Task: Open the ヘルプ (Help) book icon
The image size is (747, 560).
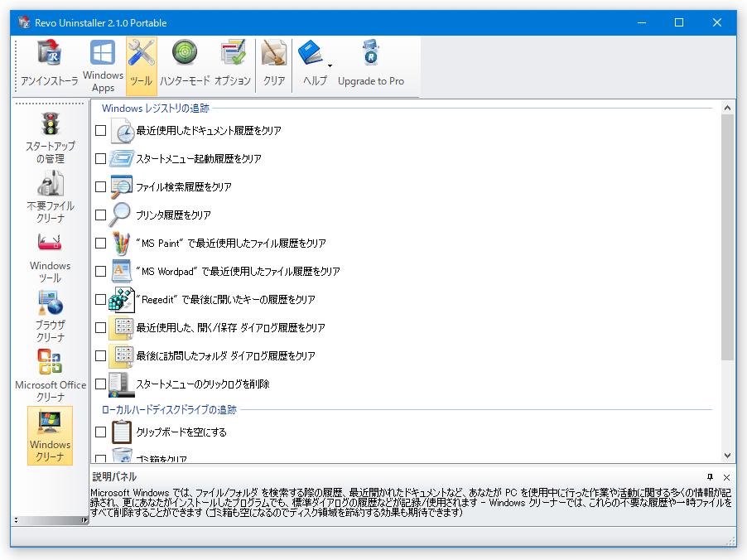Action: 311,53
